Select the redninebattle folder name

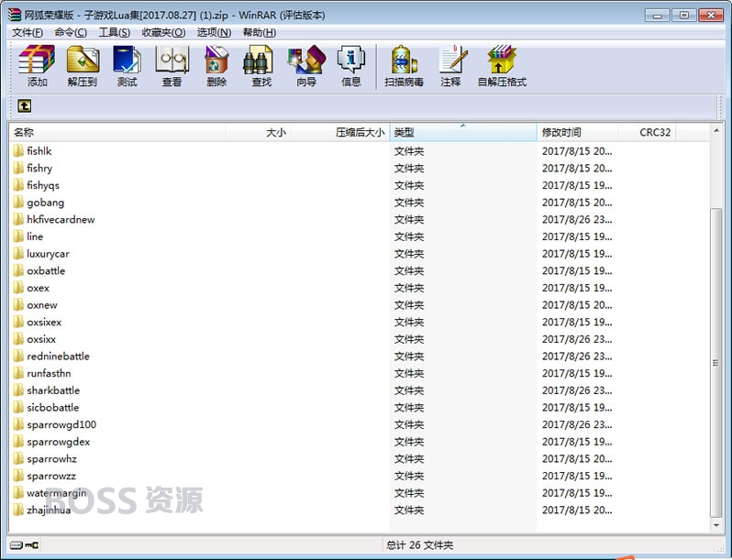coord(58,357)
